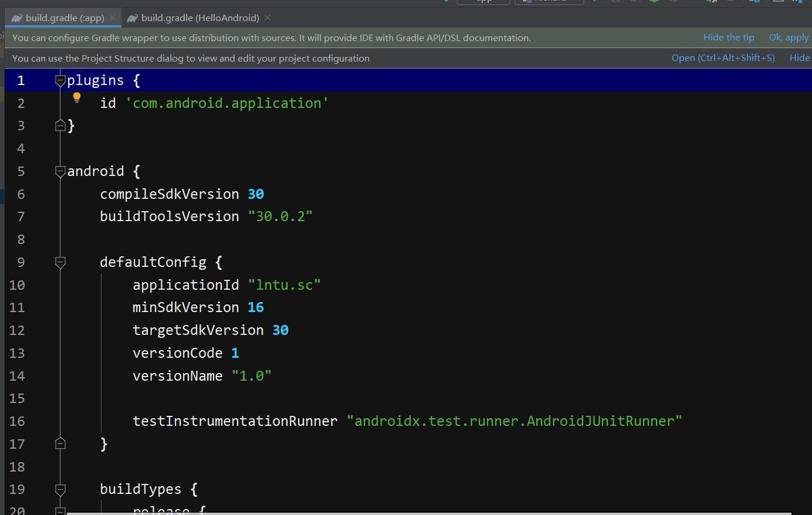Click 'compileSdkVersion' property name
The height and width of the screenshot is (515, 812).
170,194
